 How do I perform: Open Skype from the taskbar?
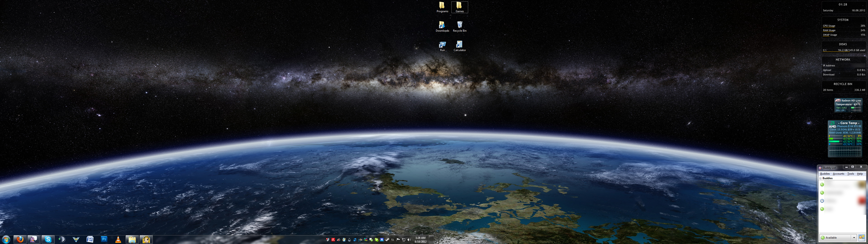point(48,239)
